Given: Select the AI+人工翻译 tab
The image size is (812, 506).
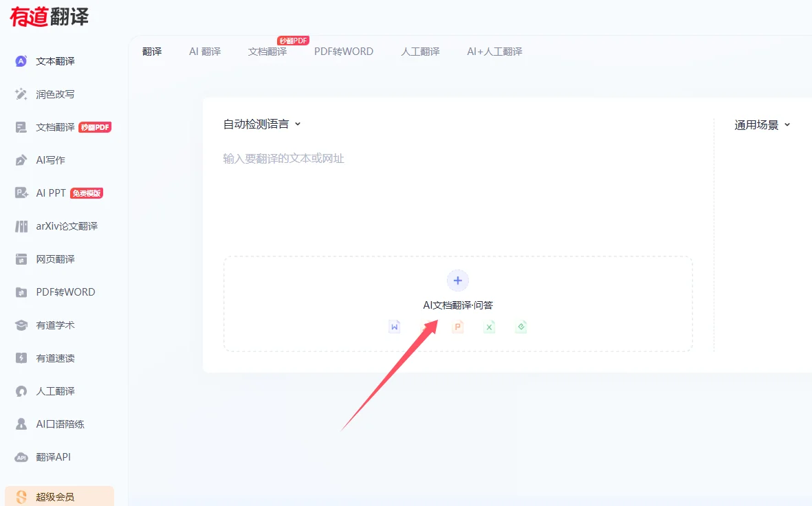Looking at the screenshot, I should pyautogui.click(x=494, y=52).
